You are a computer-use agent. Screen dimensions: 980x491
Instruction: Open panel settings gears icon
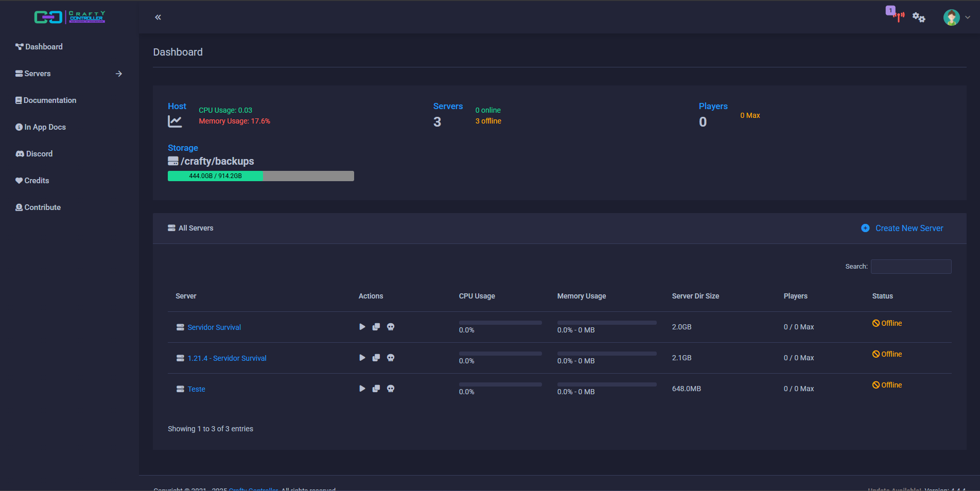coord(919,17)
